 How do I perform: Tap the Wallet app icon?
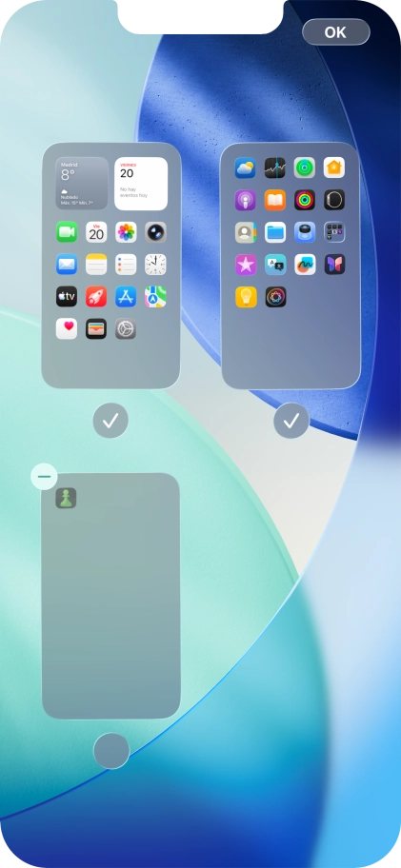[96, 328]
